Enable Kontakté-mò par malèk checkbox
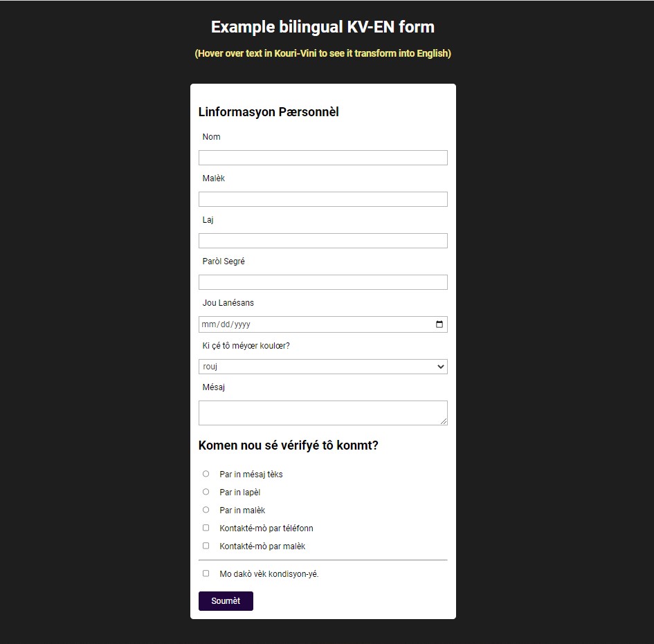The image size is (654, 644). 206,545
